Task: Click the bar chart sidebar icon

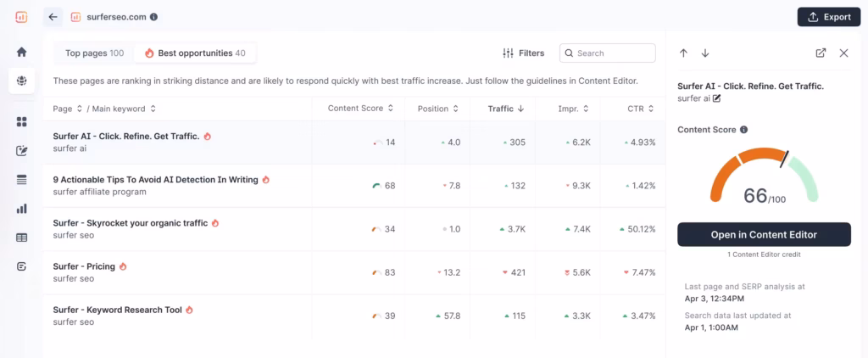Action: (x=21, y=209)
